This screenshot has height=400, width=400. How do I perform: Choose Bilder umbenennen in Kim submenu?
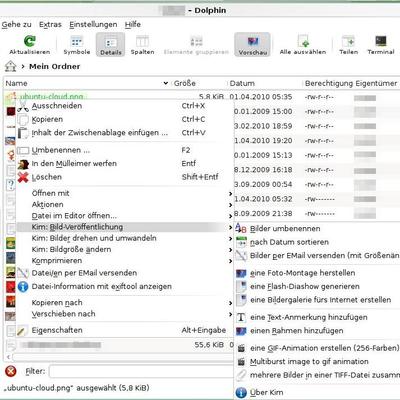pyautogui.click(x=318, y=229)
